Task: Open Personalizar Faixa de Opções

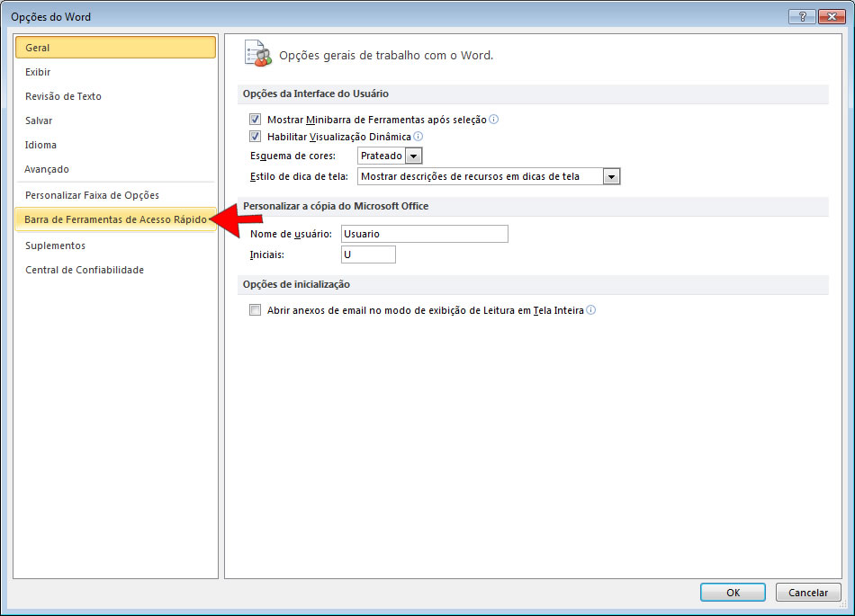Action: (x=115, y=195)
